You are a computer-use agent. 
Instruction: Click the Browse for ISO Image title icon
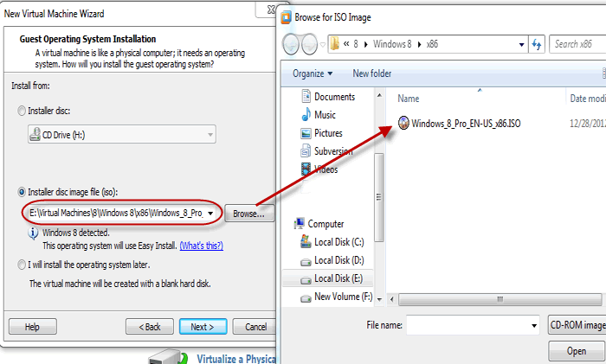click(286, 17)
